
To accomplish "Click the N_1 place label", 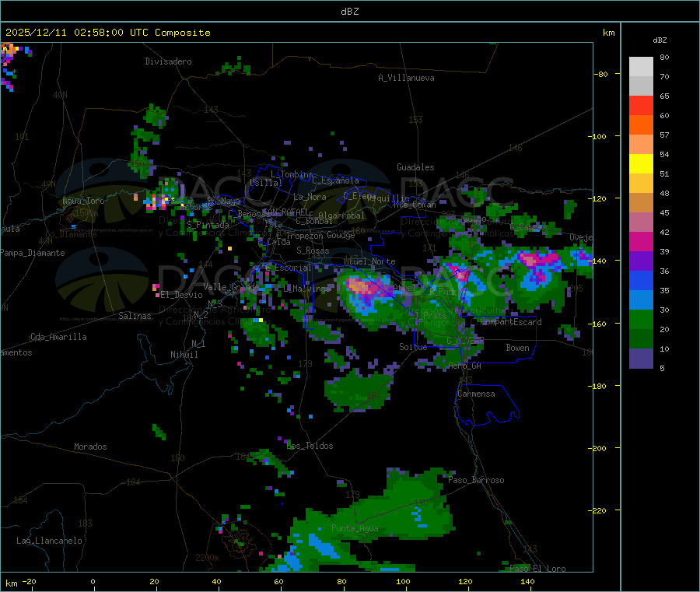I will pos(198,343).
